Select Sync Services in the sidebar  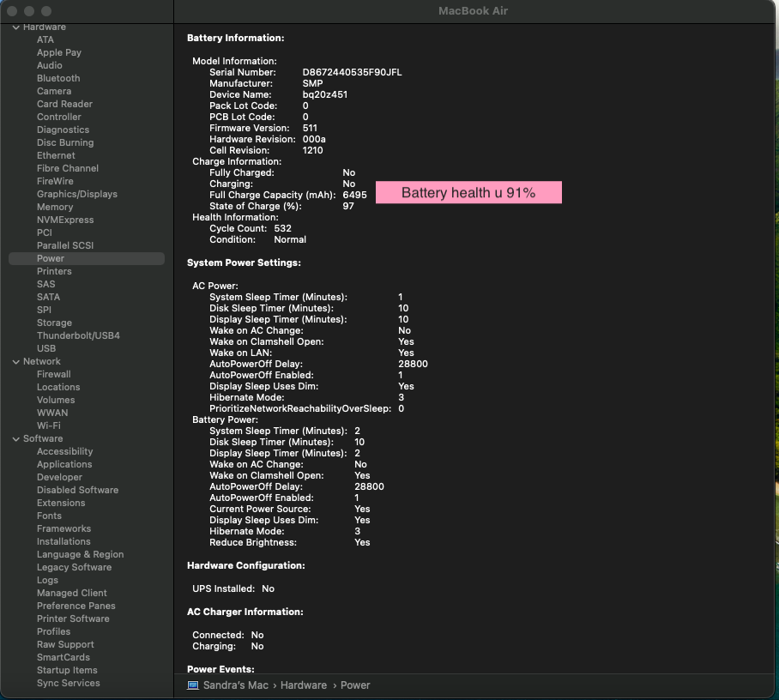[68, 684]
